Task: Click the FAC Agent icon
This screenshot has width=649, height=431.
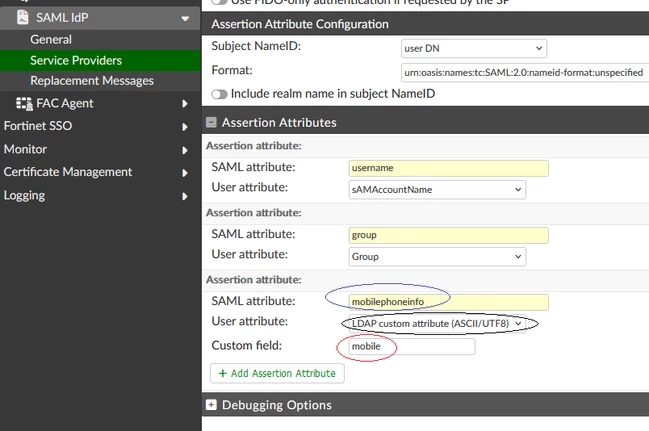Action: pos(24,104)
